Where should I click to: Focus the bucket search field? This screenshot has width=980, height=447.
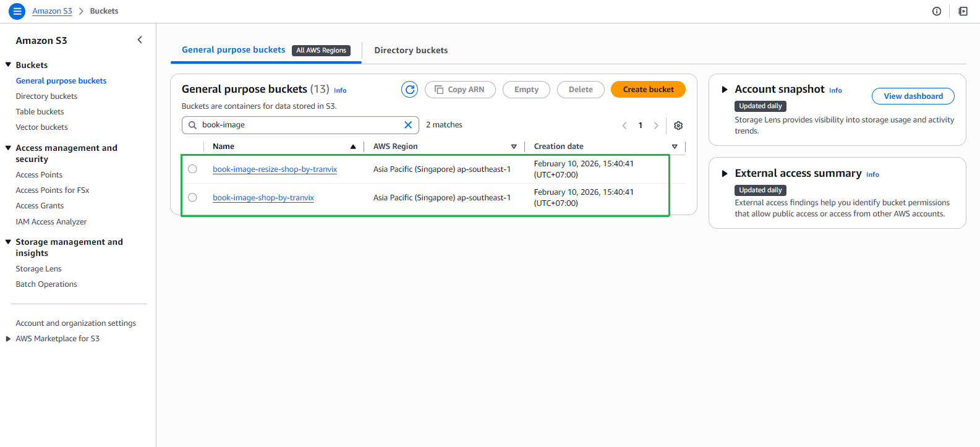(300, 125)
